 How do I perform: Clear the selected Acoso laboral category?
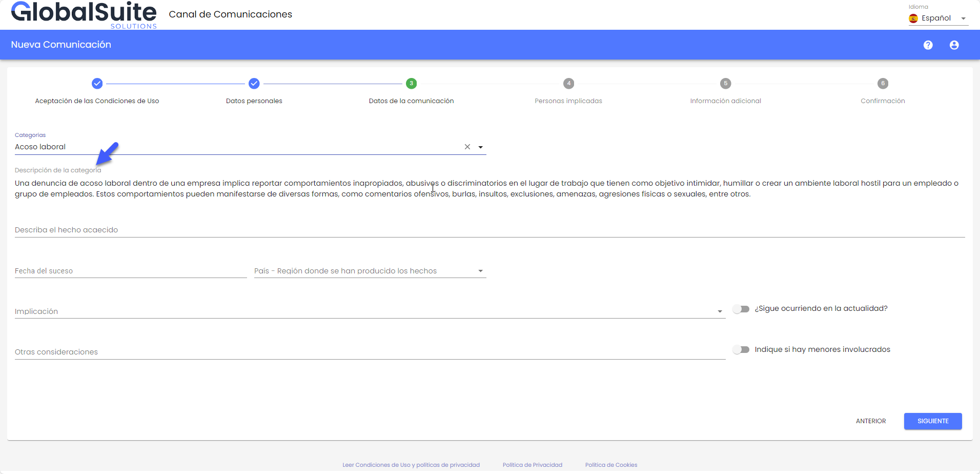(x=467, y=147)
